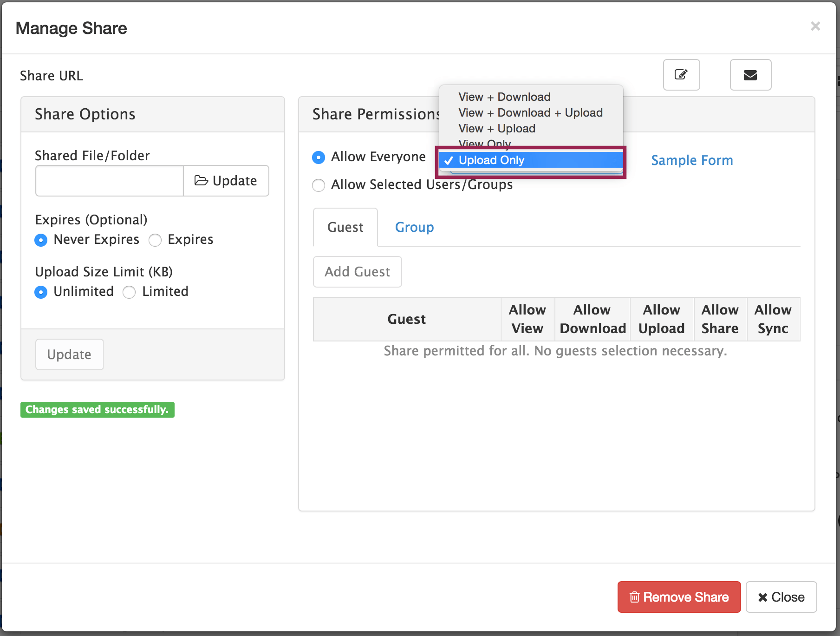Choose View + Download + Upload permission
Screen dimensions: 840x636
coord(530,112)
